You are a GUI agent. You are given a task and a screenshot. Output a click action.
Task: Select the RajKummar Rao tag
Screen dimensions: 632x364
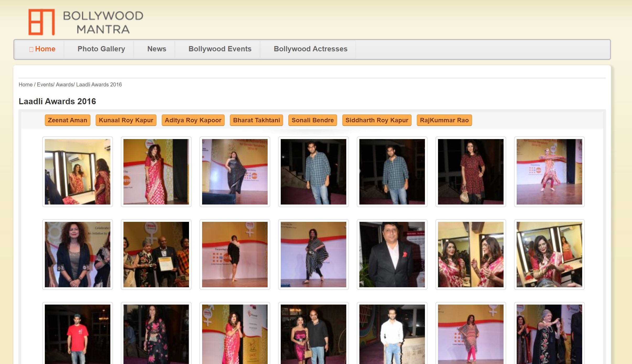pyautogui.click(x=444, y=120)
